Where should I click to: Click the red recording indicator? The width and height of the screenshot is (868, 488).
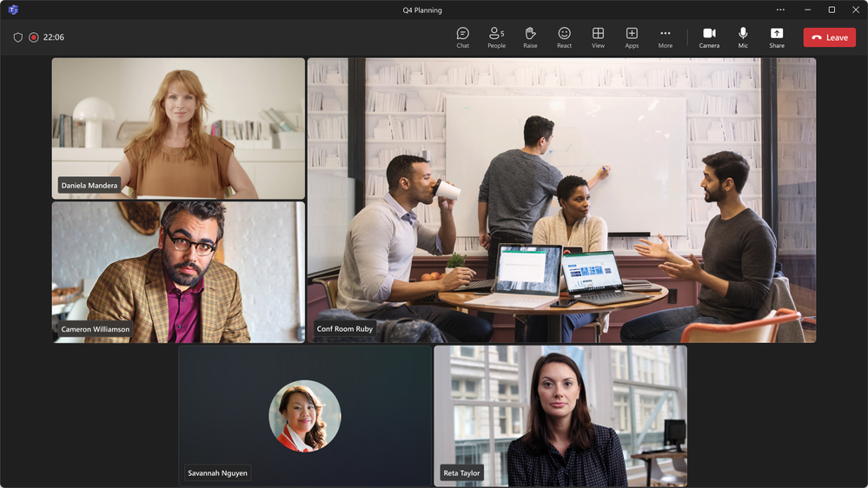[x=34, y=37]
